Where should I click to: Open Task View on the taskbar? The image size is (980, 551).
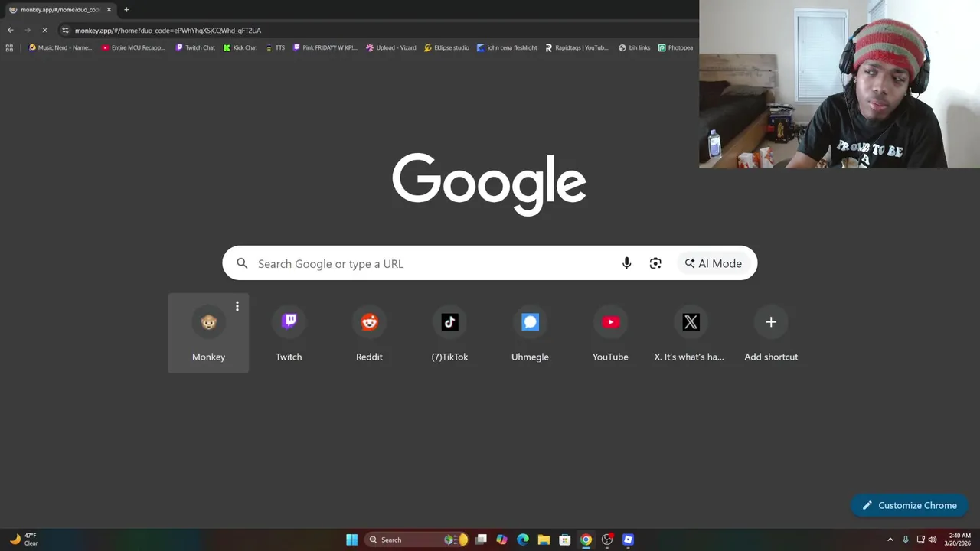point(481,540)
